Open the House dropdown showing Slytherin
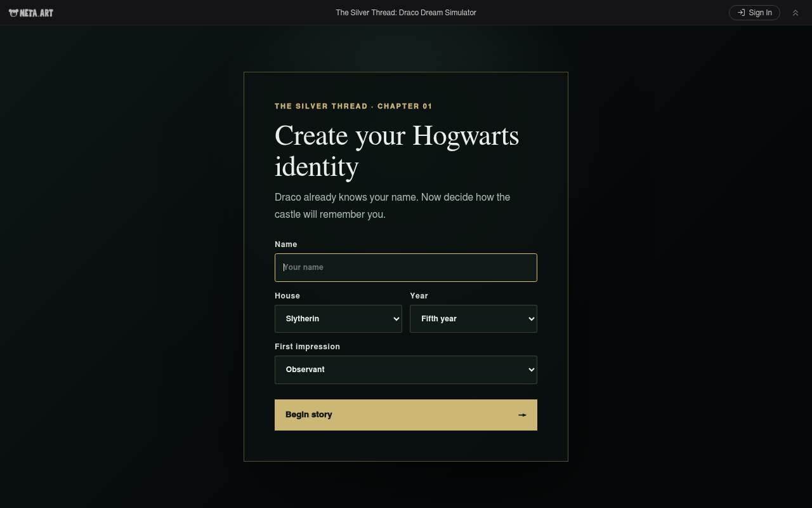Viewport: 812px width, 508px height. pyautogui.click(x=338, y=319)
